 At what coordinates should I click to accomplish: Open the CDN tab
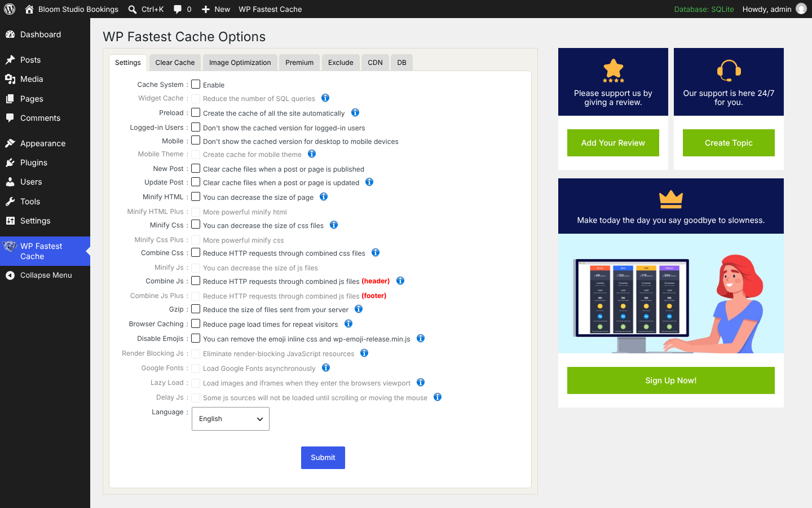pyautogui.click(x=375, y=63)
